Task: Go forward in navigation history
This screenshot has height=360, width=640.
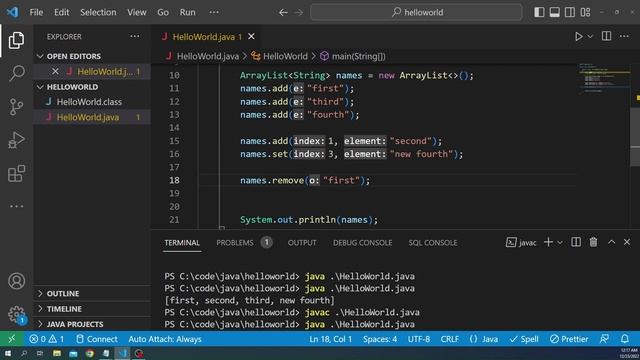Action: pos(299,12)
